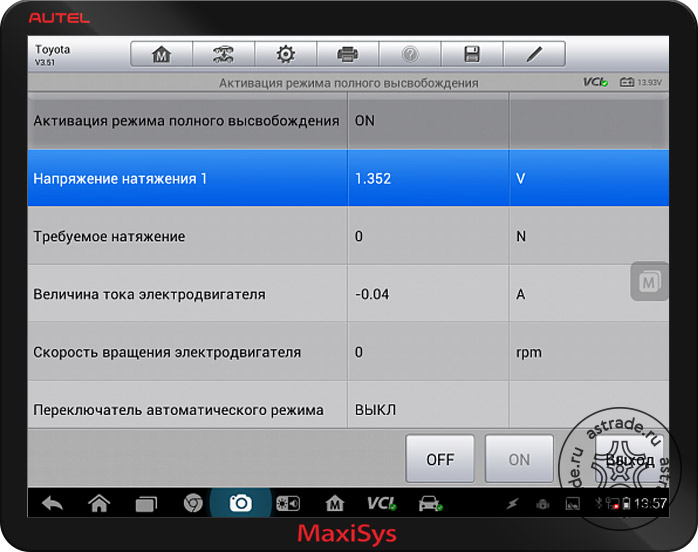Tap the value 1.352
The image size is (698, 552).
pyautogui.click(x=373, y=179)
